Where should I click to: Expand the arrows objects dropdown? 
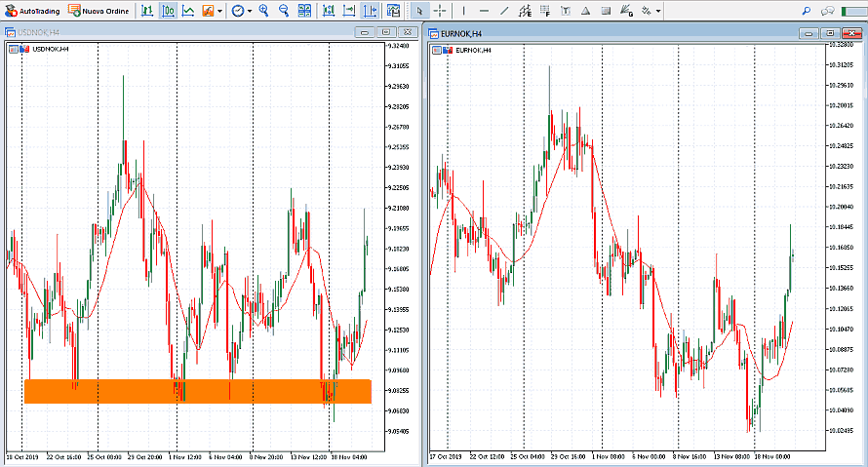coord(658,11)
